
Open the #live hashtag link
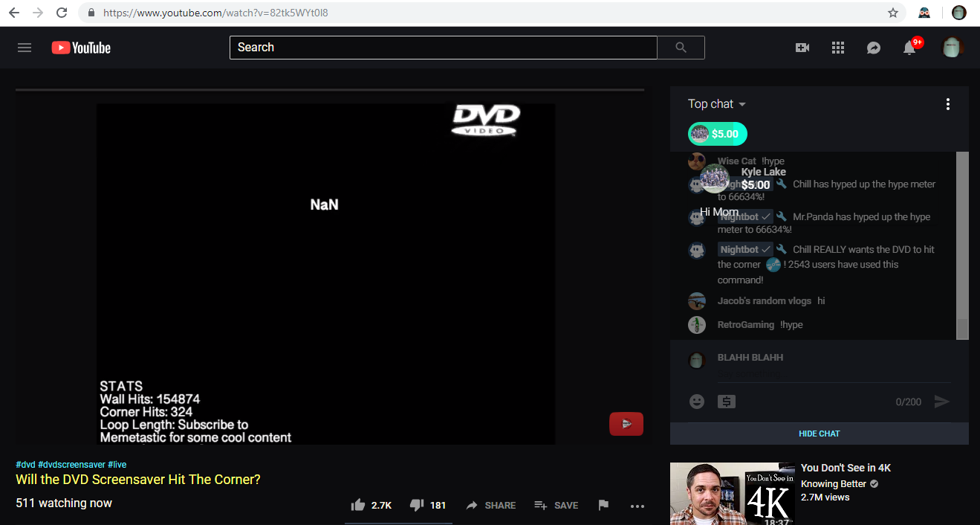click(x=117, y=465)
